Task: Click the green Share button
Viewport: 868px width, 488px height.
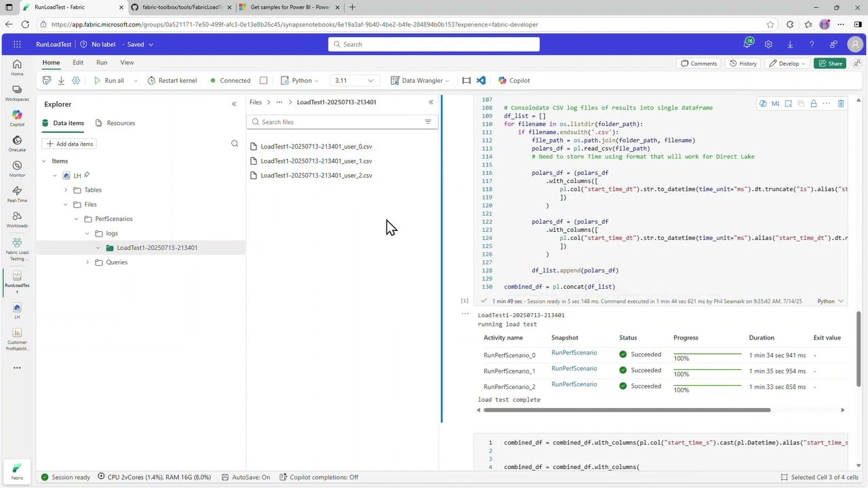Action: tap(830, 64)
